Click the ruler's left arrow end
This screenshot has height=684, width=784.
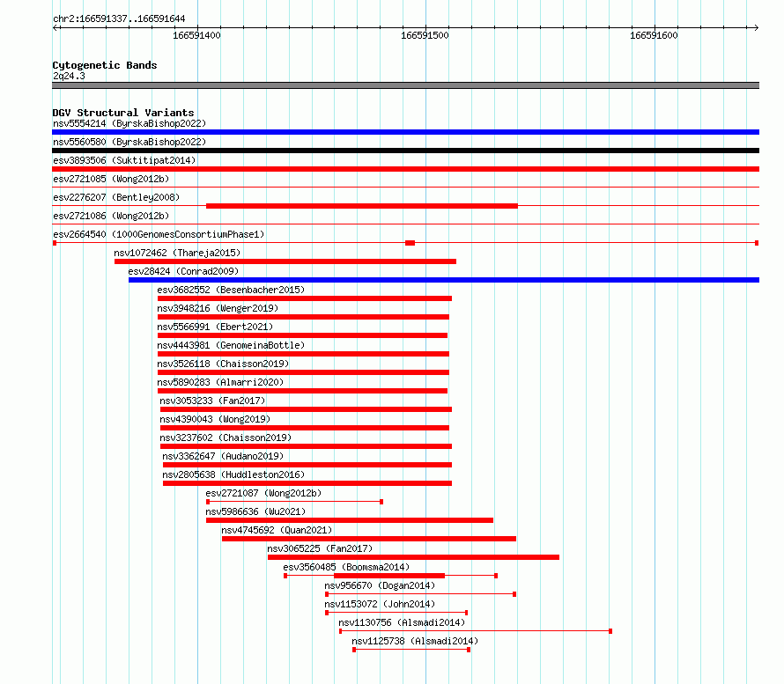pos(55,28)
